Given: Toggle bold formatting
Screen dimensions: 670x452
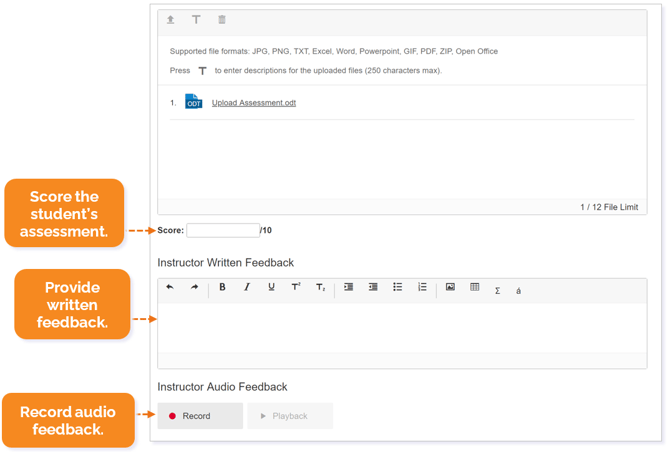Looking at the screenshot, I should (x=222, y=288).
